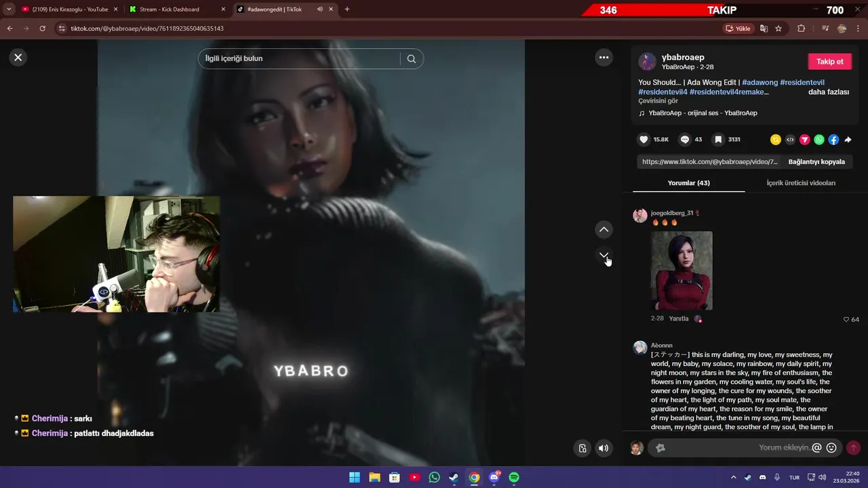The width and height of the screenshot is (868, 488).
Task: Save the video with the bookmark icon
Action: (718, 140)
